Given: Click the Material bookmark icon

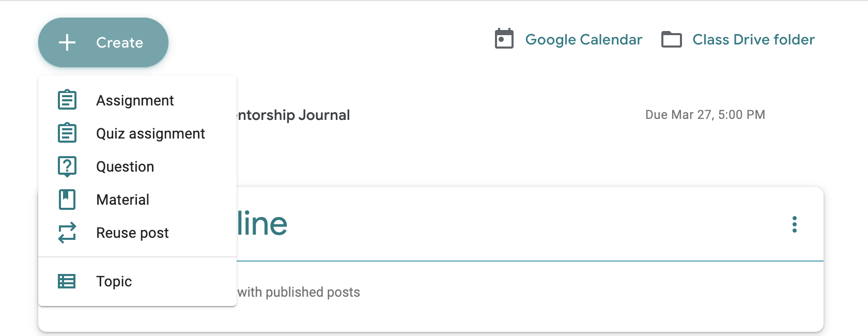Looking at the screenshot, I should pyautogui.click(x=67, y=200).
